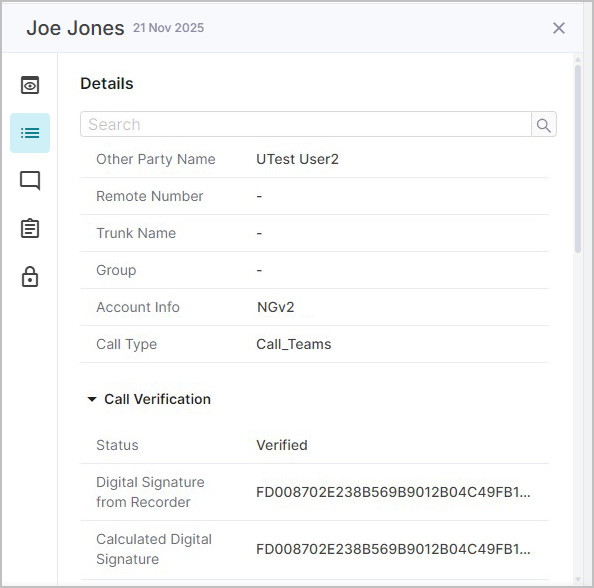The image size is (594, 588).
Task: Click the magnifier search button
Action: point(544,124)
